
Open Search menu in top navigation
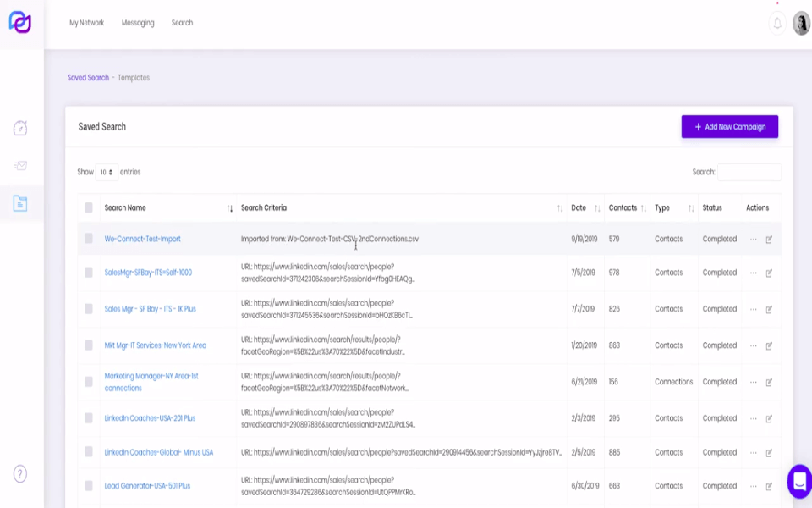click(183, 23)
